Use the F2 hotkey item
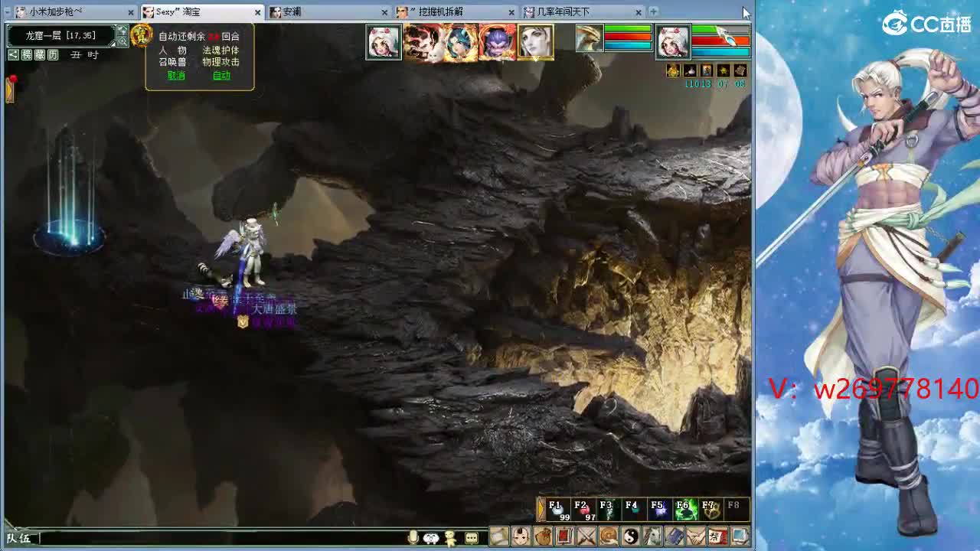Viewport: 980px width, 551px height. coord(584,510)
